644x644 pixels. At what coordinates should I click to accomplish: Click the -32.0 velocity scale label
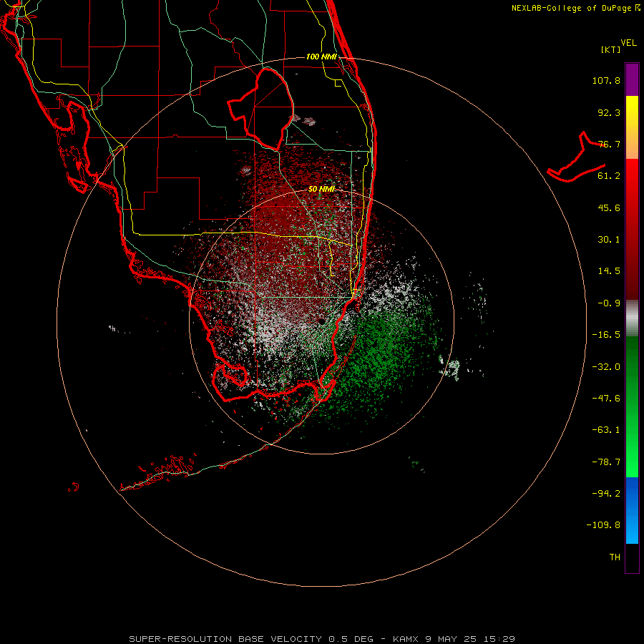click(606, 367)
